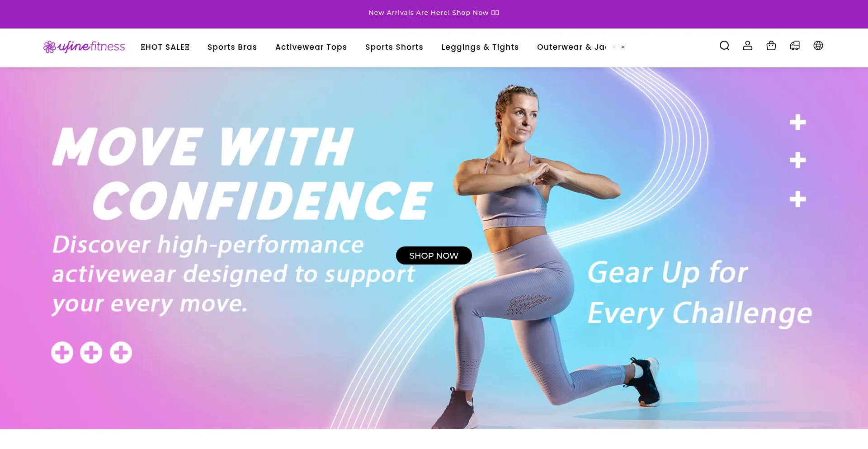Open the globe language selector icon

[x=818, y=46]
